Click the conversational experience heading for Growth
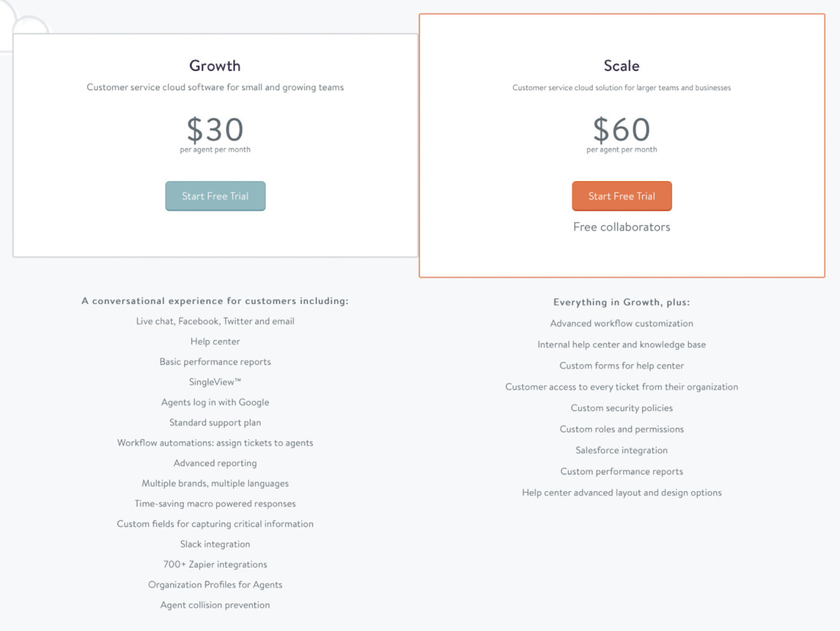This screenshot has width=840, height=631. click(x=215, y=300)
